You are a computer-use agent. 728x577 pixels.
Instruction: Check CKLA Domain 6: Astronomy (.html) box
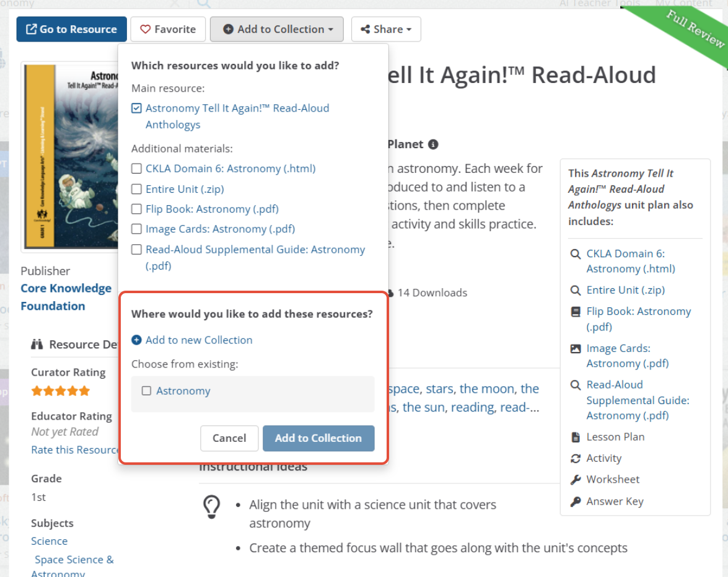tap(136, 169)
